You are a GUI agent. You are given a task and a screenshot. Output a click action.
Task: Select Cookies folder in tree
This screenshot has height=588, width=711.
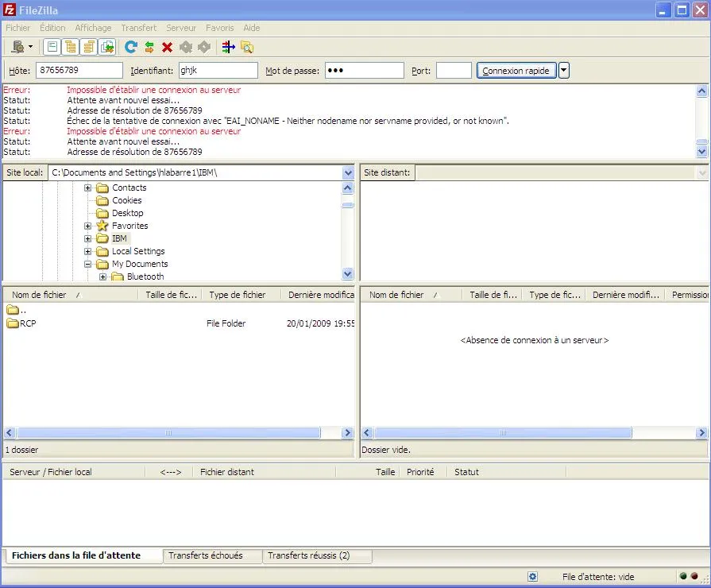pyautogui.click(x=127, y=200)
